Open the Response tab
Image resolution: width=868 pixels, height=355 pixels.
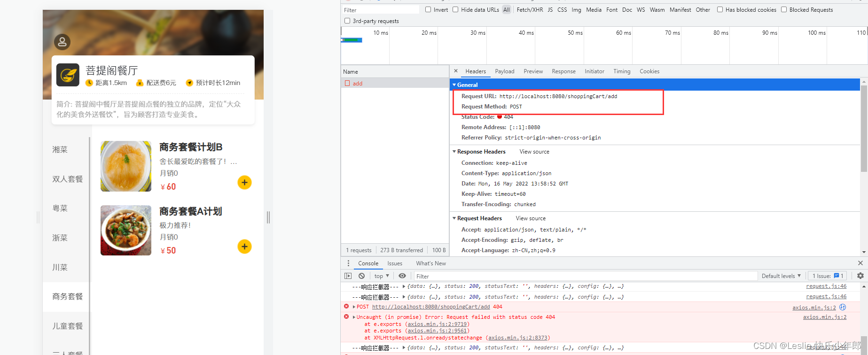pos(563,71)
